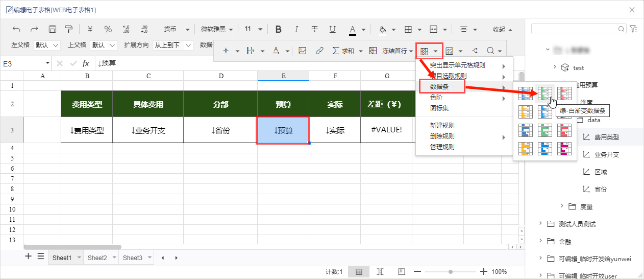Save the spreadsheet with the disk icon

pyautogui.click(x=52, y=29)
